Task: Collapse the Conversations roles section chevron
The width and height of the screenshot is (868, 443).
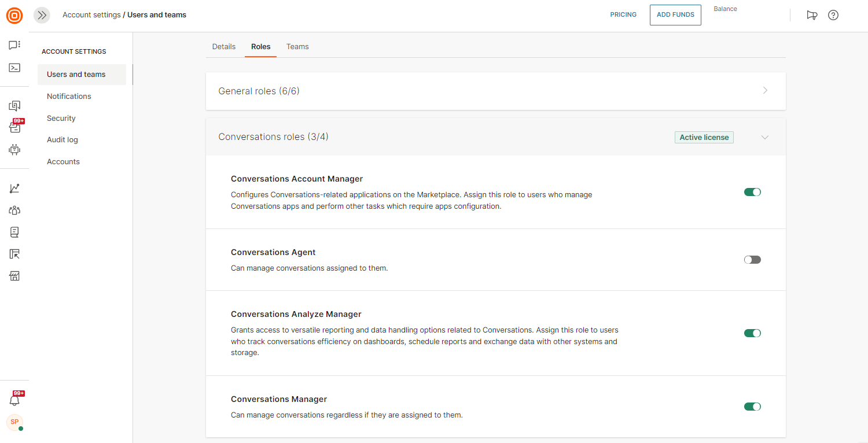Action: [765, 138]
